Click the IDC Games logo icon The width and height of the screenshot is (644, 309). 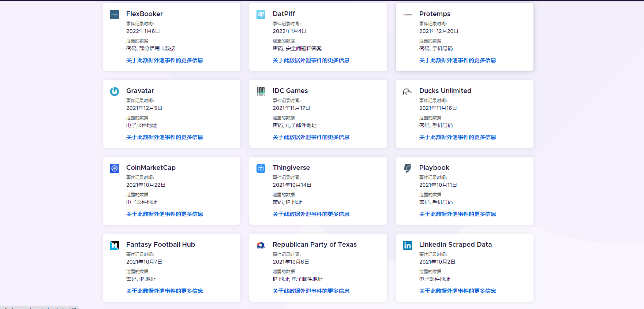tap(261, 92)
